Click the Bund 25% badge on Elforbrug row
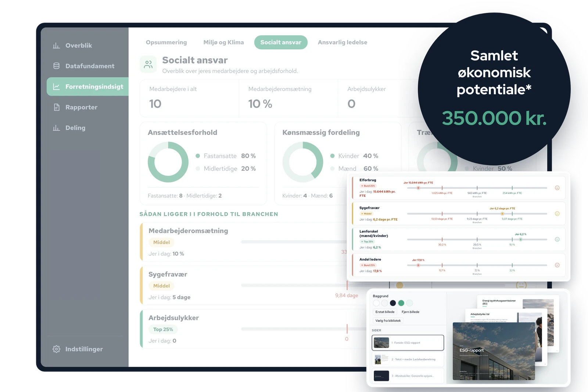This screenshot has width=588, height=392. point(369,186)
